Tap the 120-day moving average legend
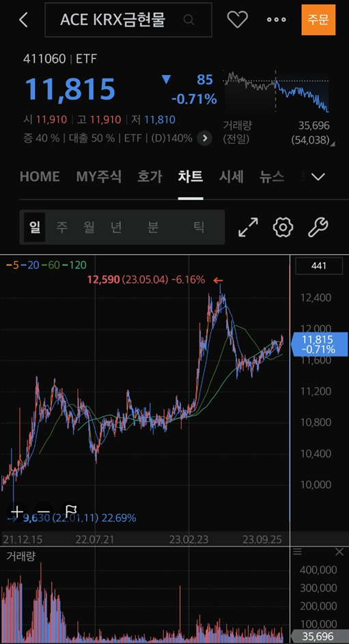This screenshot has width=349, height=644. click(74, 266)
